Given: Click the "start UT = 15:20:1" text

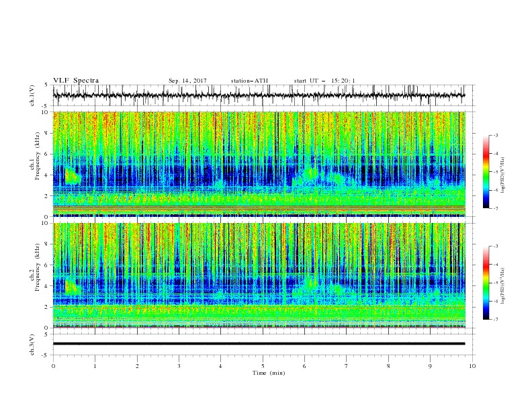Looking at the screenshot, I should tap(324, 81).
